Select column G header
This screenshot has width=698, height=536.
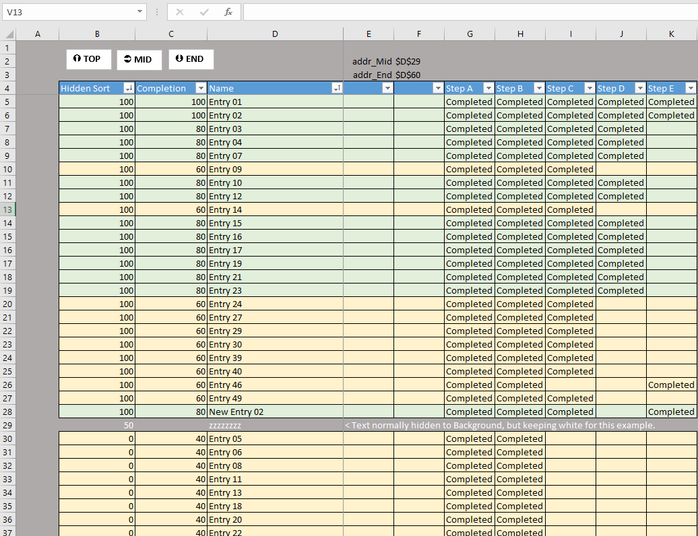click(470, 34)
